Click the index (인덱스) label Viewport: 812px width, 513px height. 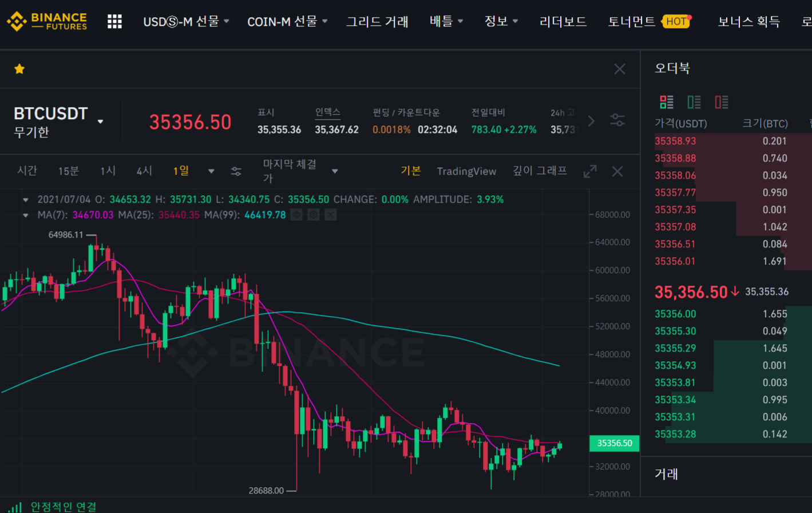tap(327, 112)
